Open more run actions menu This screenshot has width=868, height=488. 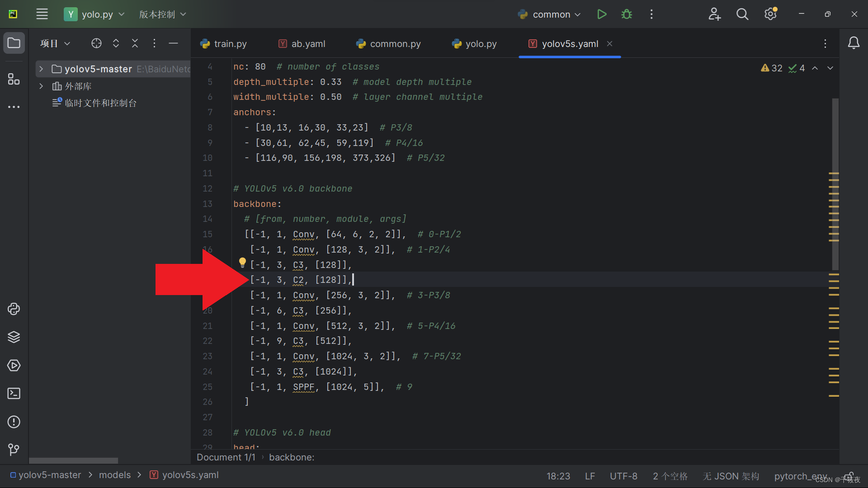(x=651, y=14)
